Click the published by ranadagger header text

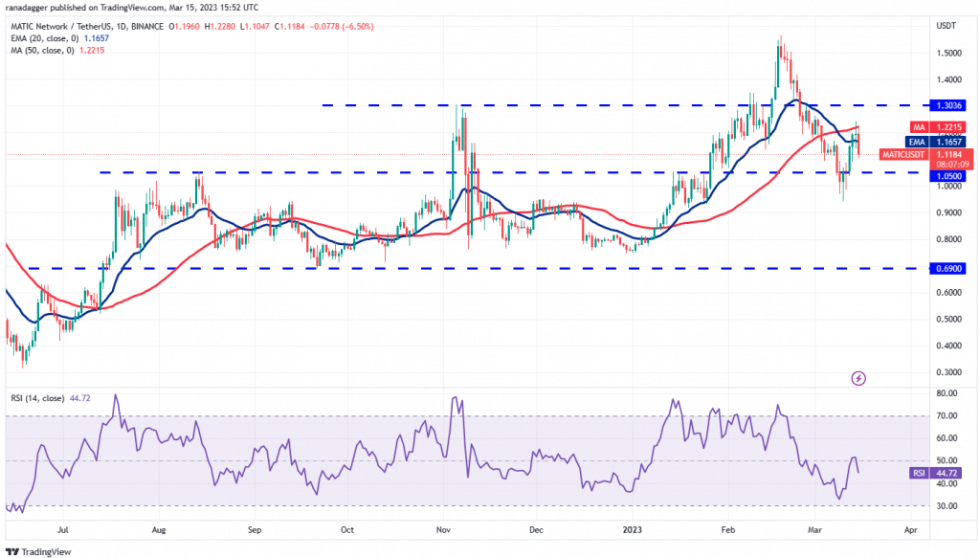coord(132,8)
